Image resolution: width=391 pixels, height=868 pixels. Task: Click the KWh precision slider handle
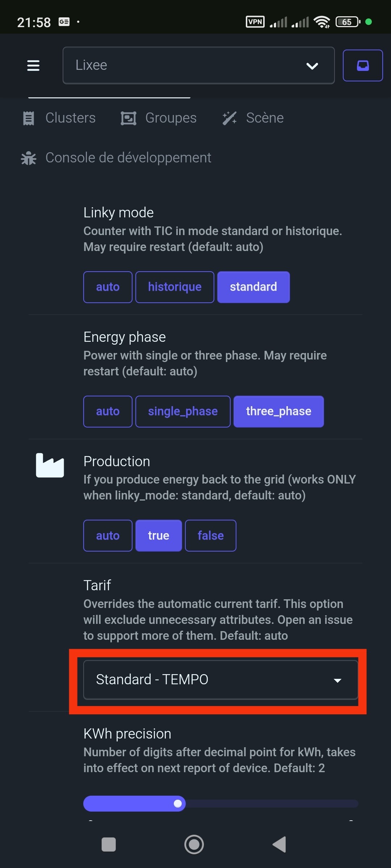click(178, 804)
